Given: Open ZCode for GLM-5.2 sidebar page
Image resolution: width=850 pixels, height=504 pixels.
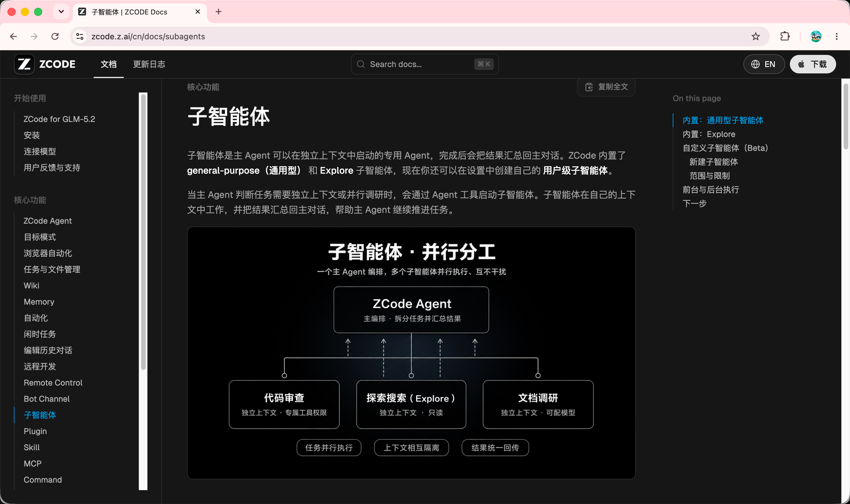Looking at the screenshot, I should (x=60, y=119).
